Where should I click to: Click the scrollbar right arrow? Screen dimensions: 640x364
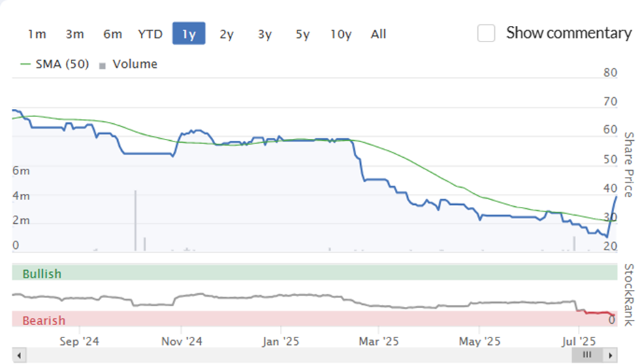pyautogui.click(x=611, y=355)
